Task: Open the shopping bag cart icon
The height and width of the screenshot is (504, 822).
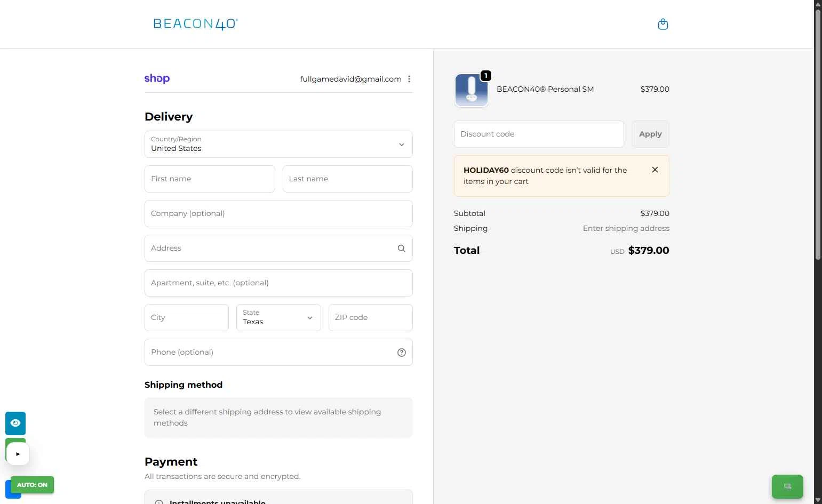Action: [663, 24]
